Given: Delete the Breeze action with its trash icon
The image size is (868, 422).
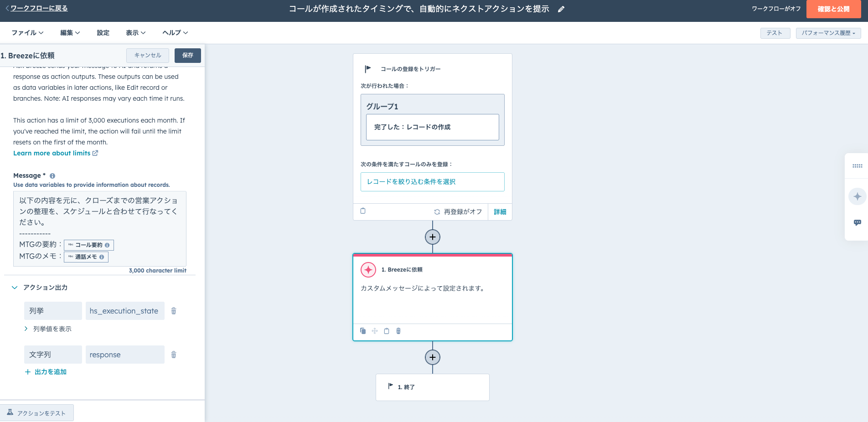Looking at the screenshot, I should [x=398, y=331].
